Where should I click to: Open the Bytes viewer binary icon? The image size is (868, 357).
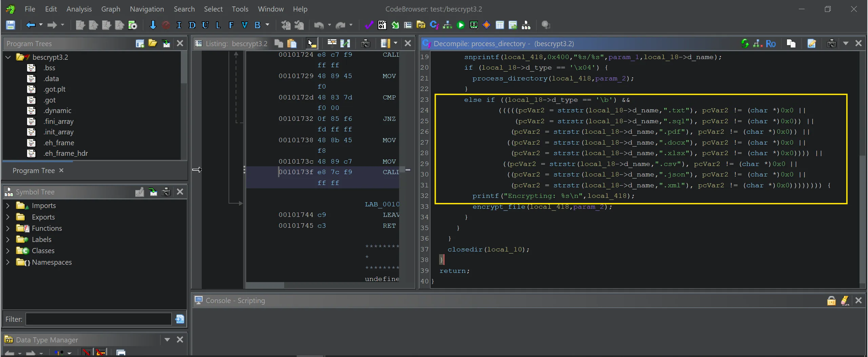[x=382, y=25]
